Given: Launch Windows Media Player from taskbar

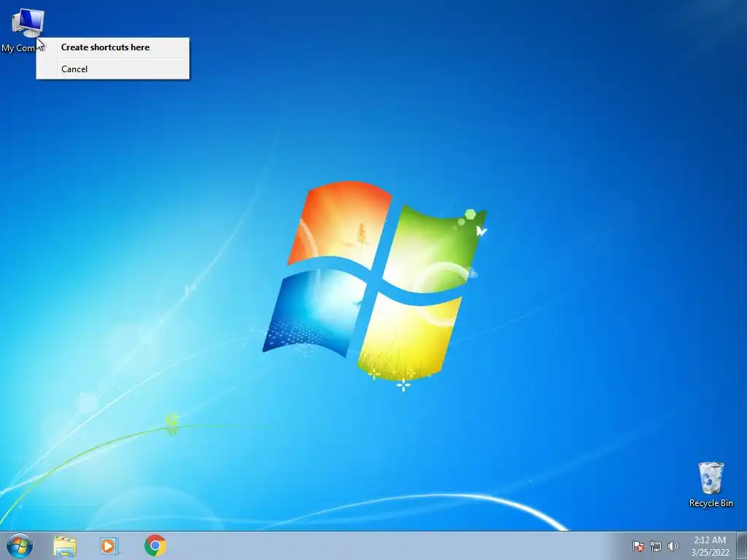Looking at the screenshot, I should click(109, 545).
